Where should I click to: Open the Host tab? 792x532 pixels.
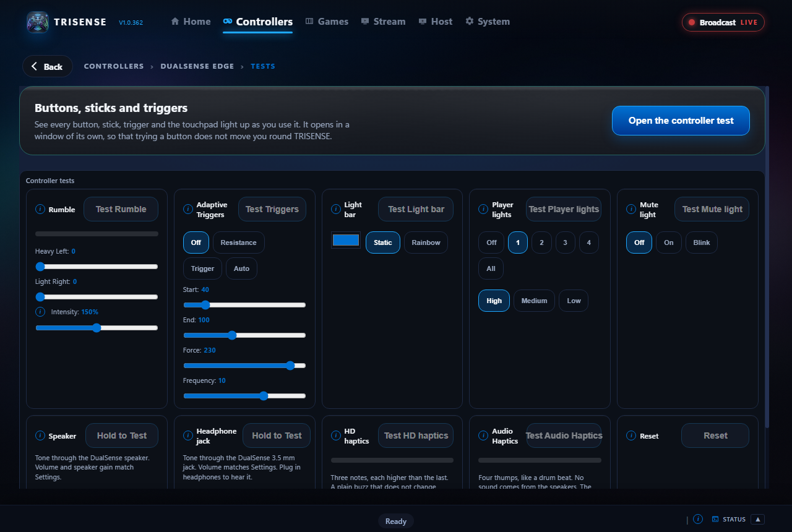436,22
